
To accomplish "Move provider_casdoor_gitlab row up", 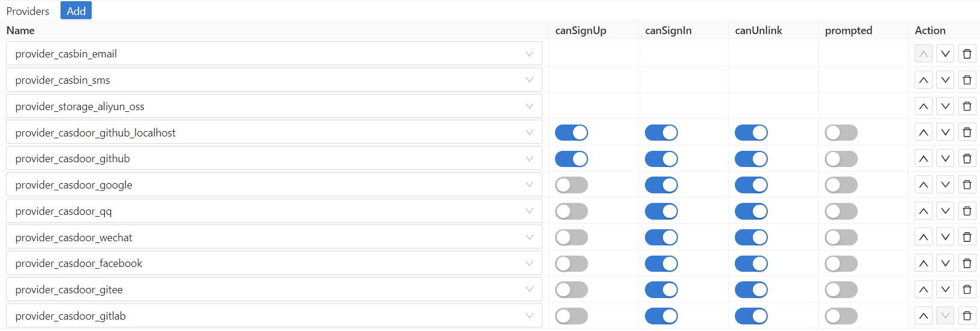I will [924, 316].
